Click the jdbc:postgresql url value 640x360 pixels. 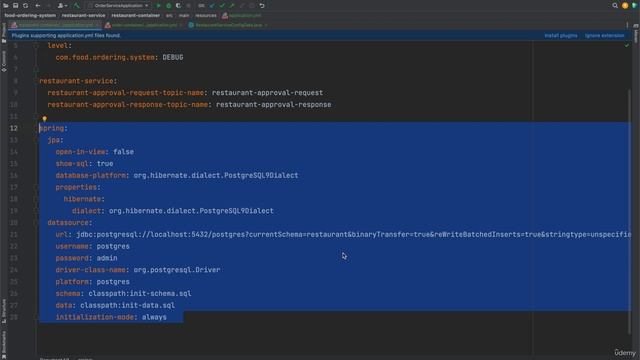(x=353, y=235)
